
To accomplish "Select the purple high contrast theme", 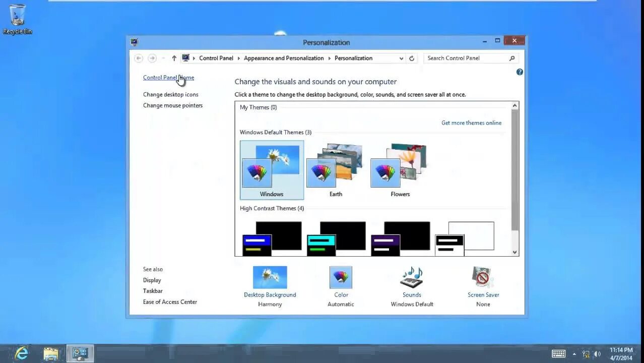I will tap(401, 238).
